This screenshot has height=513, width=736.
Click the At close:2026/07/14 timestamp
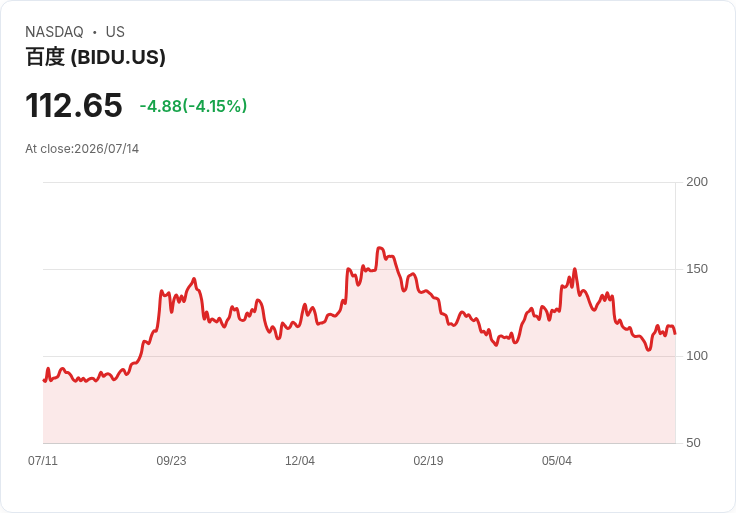pyautogui.click(x=82, y=149)
